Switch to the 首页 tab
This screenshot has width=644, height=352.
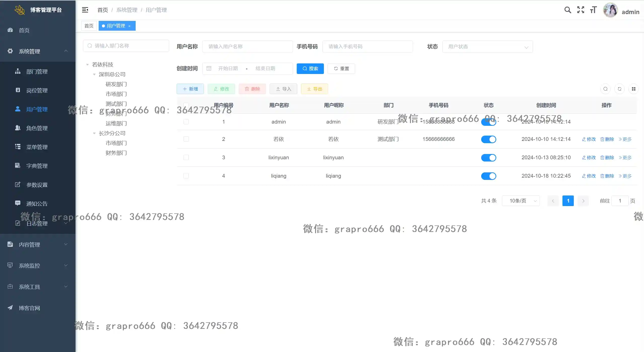click(x=89, y=26)
